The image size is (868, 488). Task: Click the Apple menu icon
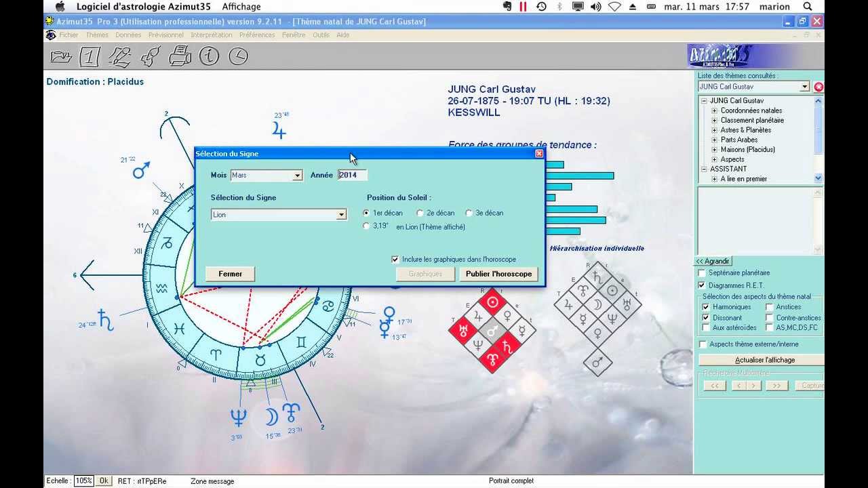pyautogui.click(x=60, y=6)
